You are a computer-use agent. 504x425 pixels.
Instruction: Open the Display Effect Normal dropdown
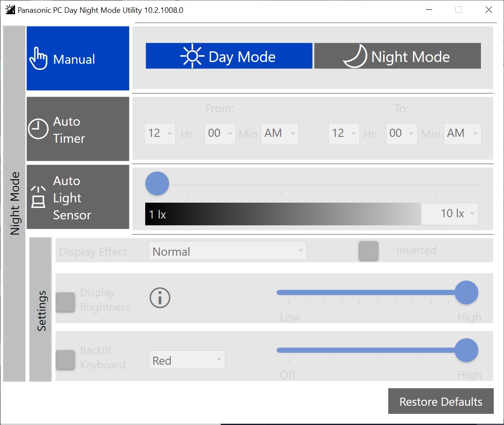pyautogui.click(x=227, y=251)
